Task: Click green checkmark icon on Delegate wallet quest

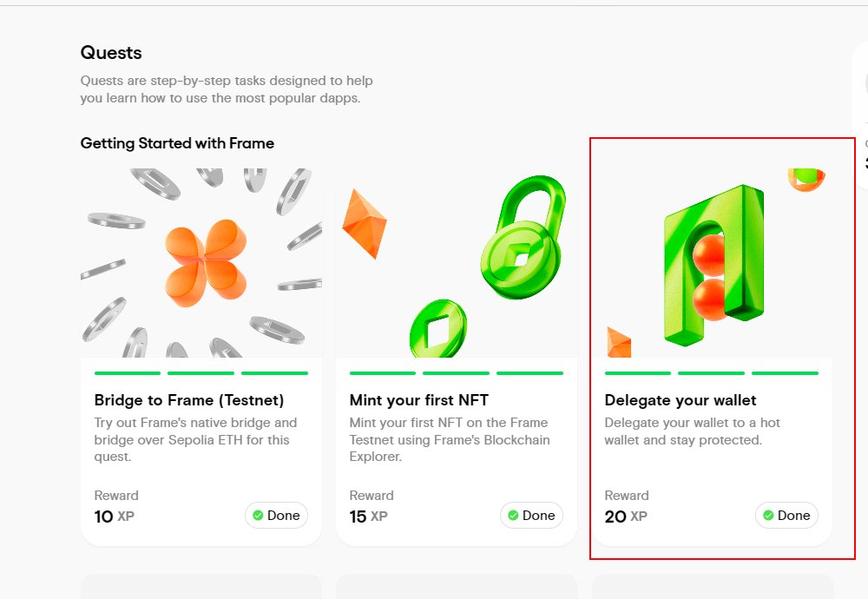Action: [768, 516]
